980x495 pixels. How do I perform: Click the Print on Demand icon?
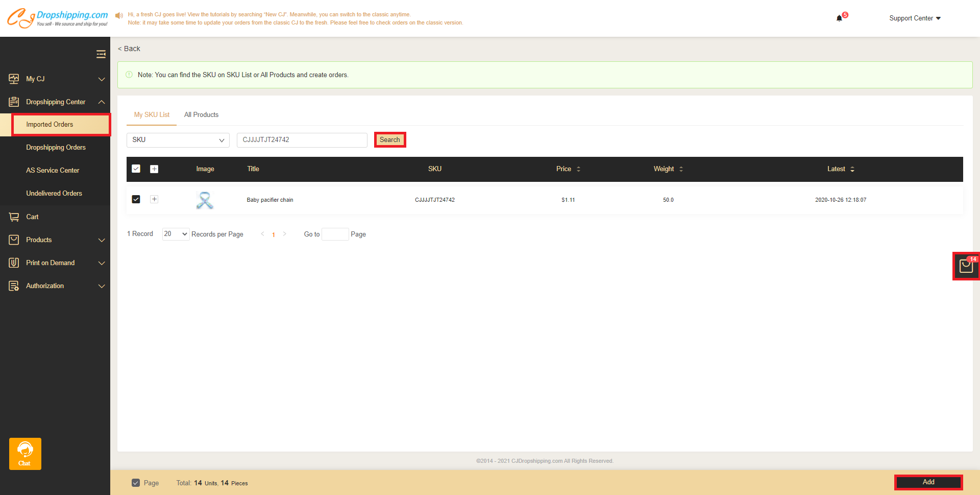[14, 263]
